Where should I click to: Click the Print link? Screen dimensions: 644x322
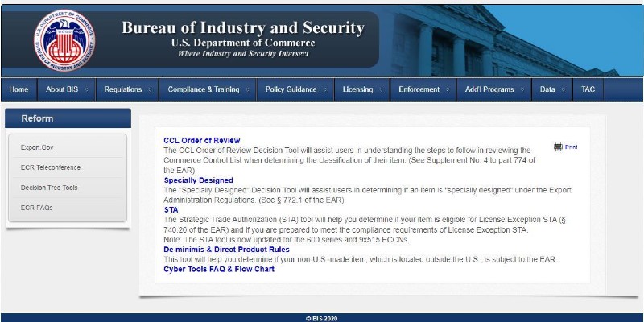tap(571, 147)
